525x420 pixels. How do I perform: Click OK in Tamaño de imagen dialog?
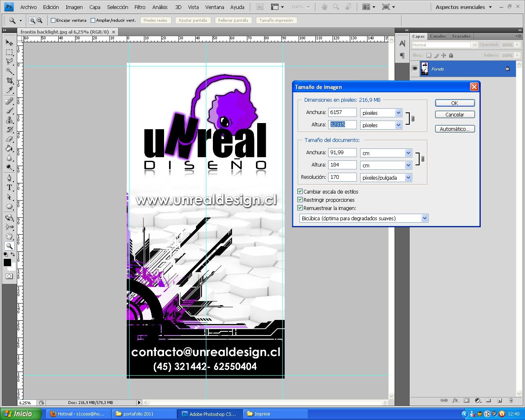click(455, 103)
